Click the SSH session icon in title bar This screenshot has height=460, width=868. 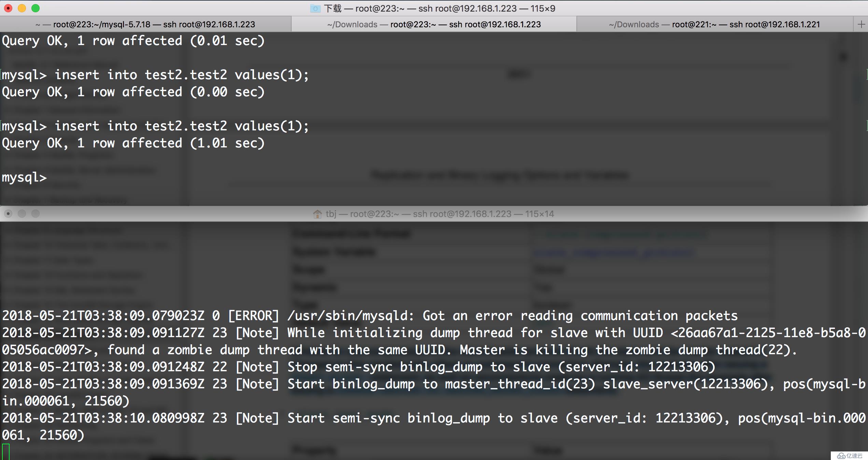click(315, 8)
